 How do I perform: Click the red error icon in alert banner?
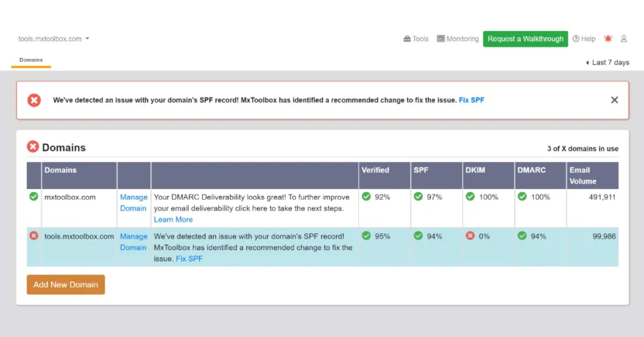[34, 100]
